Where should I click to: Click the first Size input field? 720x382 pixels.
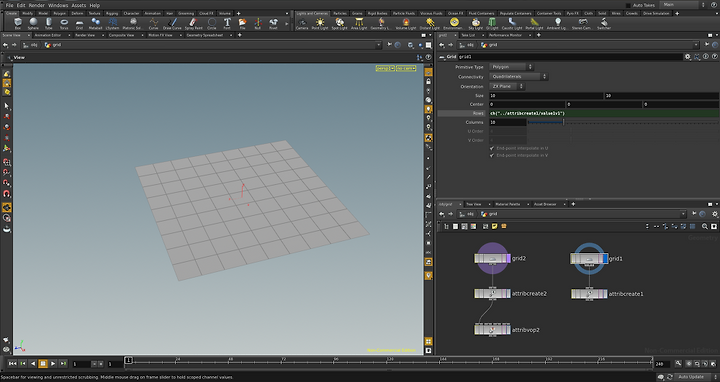point(546,96)
